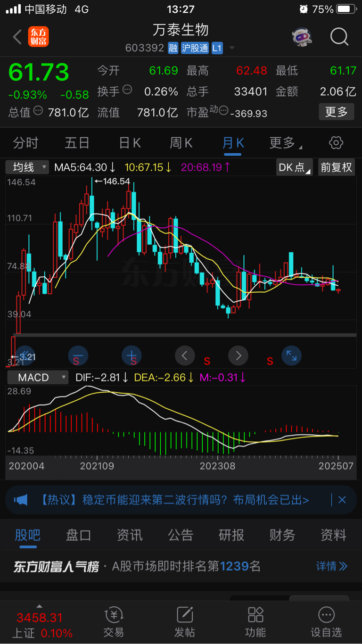Open 公告 tab
362x644 pixels.
[x=181, y=535]
